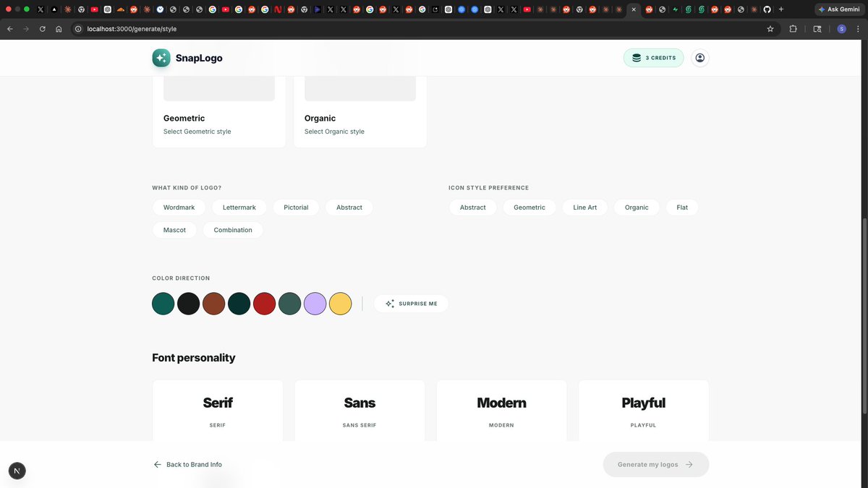Open the user account profile icon
This screenshot has height=488, width=868.
pos(699,58)
